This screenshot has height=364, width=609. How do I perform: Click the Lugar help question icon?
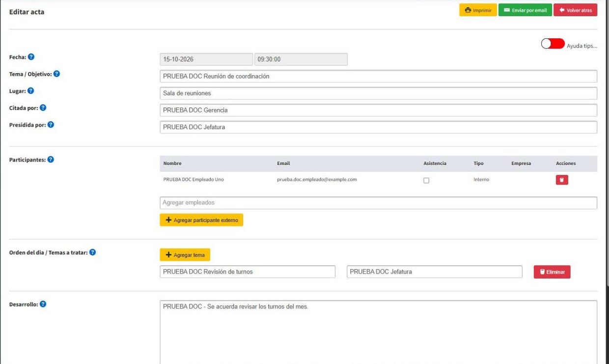coord(30,91)
